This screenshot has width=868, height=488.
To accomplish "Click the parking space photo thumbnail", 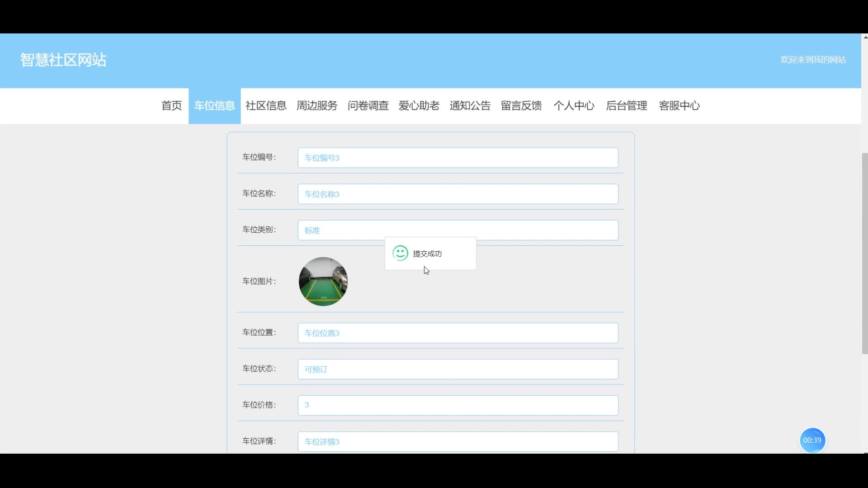I will point(323,282).
